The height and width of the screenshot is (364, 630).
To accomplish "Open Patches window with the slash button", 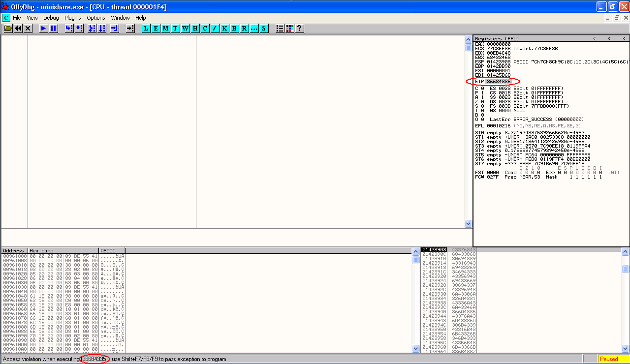I will pyautogui.click(x=215, y=29).
